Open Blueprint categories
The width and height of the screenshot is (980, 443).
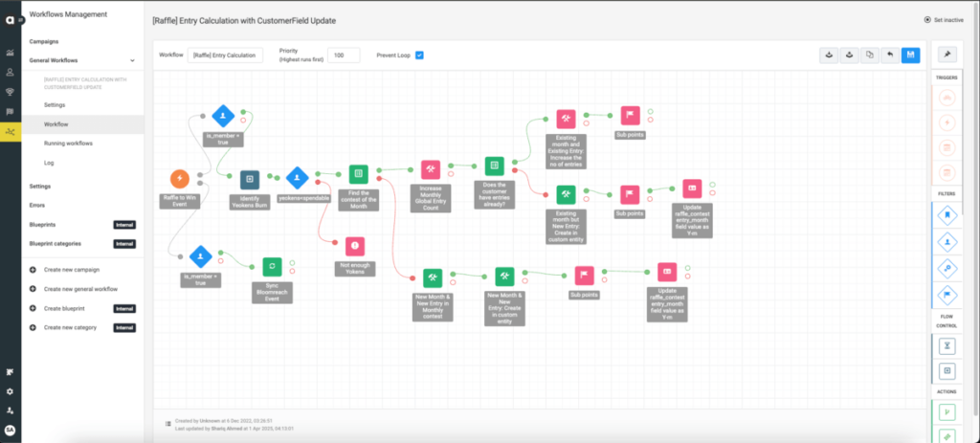tap(55, 244)
